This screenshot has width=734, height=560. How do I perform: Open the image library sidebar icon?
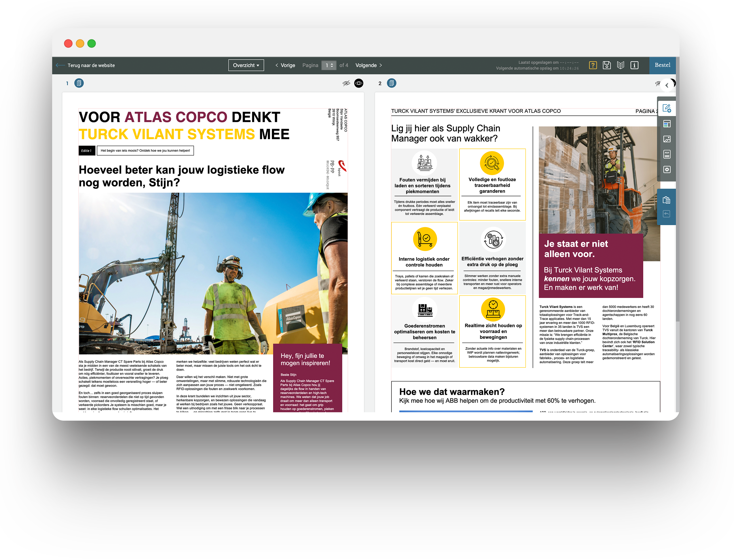(667, 139)
